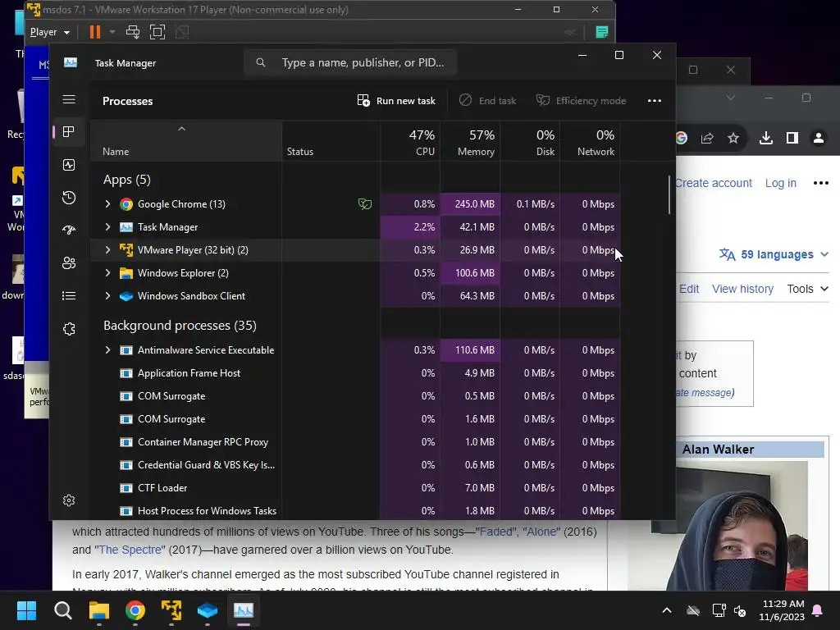Select Processes page icon in sidebar
Viewport: 840px width, 630px height.
pos(69,132)
